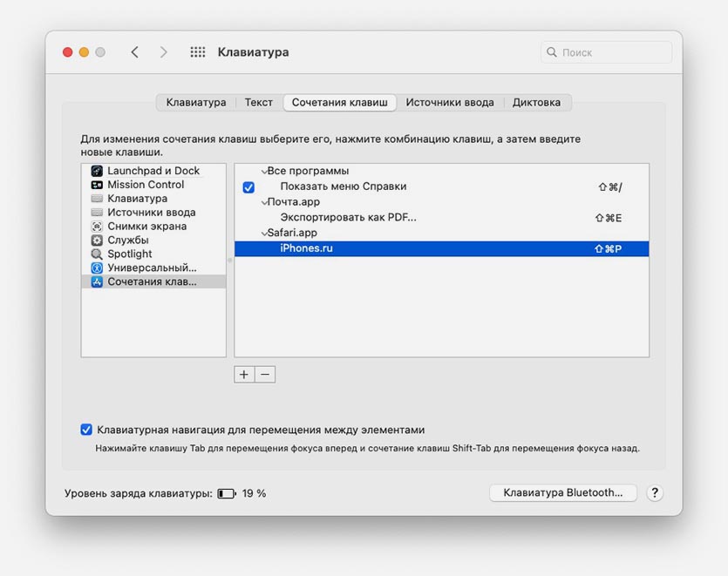Click the Launchpad и Dock icon
Image resolution: width=728 pixels, height=576 pixels.
click(97, 171)
